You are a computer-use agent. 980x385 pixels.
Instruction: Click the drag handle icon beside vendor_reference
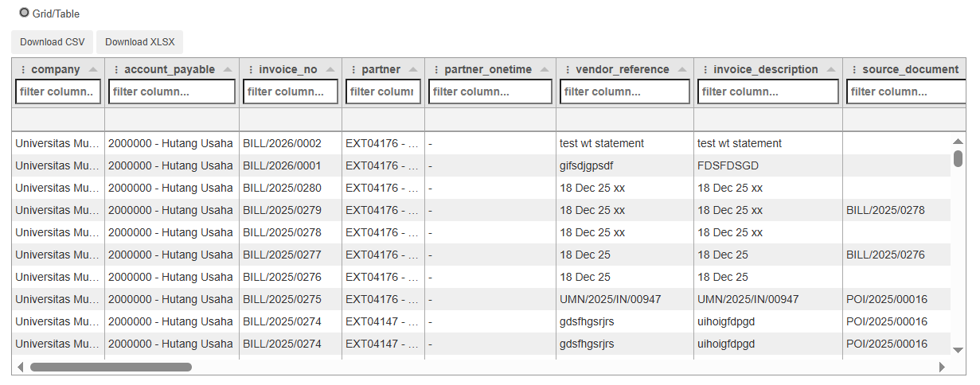tap(568, 69)
